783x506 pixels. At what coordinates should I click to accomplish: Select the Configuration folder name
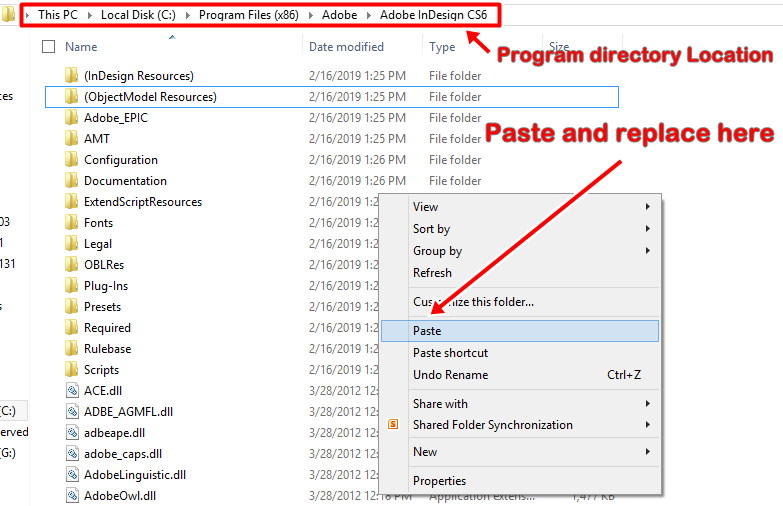[121, 159]
